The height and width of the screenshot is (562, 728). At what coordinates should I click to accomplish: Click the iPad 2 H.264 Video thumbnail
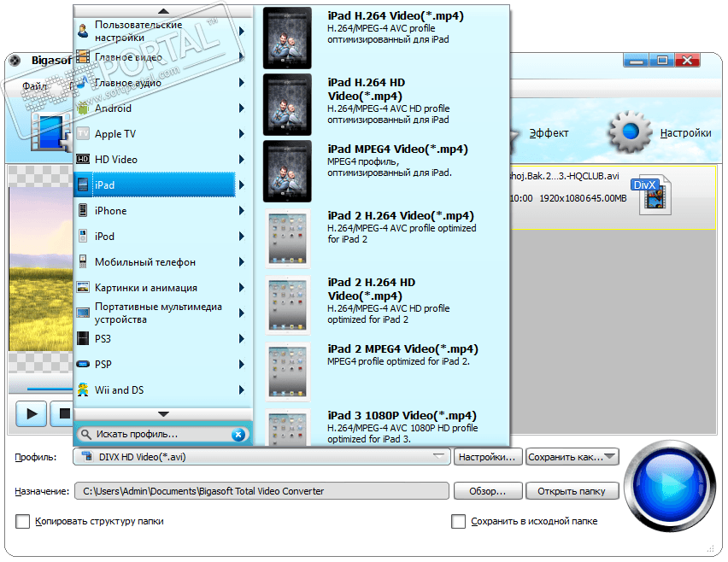[287, 238]
